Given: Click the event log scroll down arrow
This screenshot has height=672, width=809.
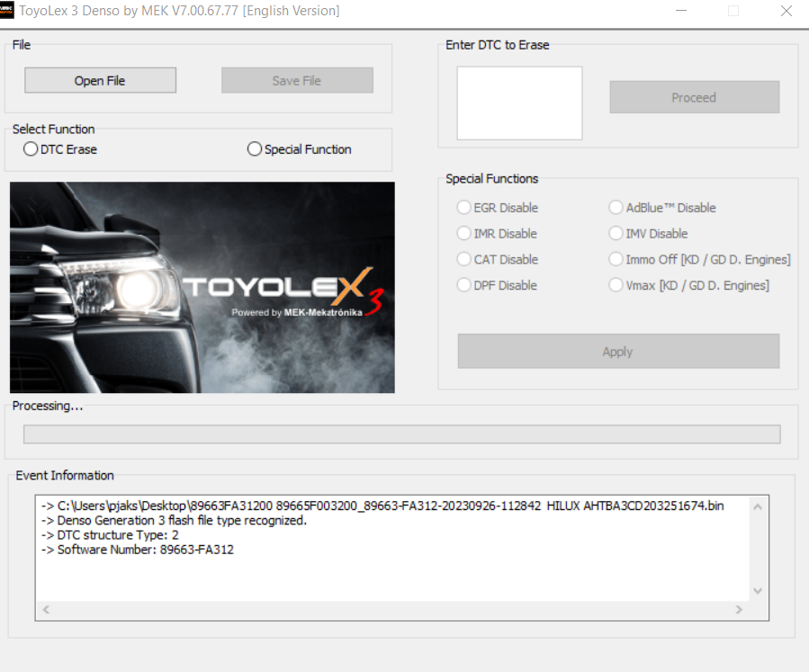Looking at the screenshot, I should point(758,590).
